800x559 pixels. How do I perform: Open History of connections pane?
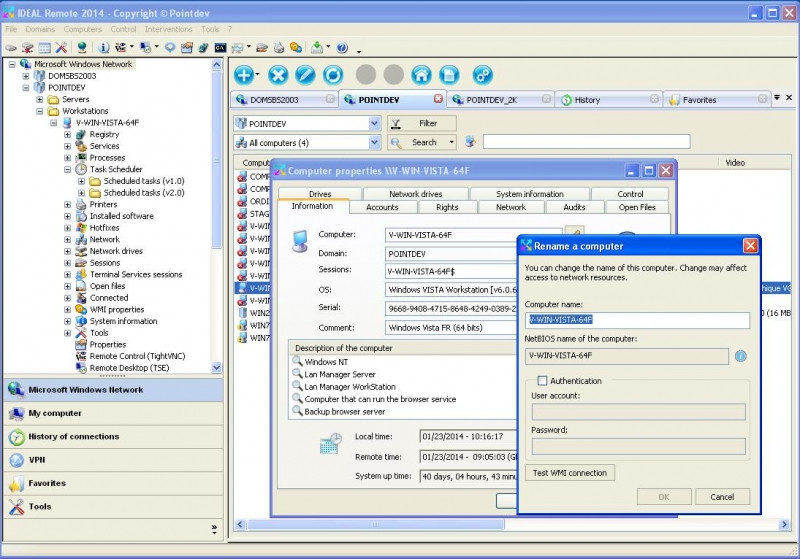tap(113, 437)
